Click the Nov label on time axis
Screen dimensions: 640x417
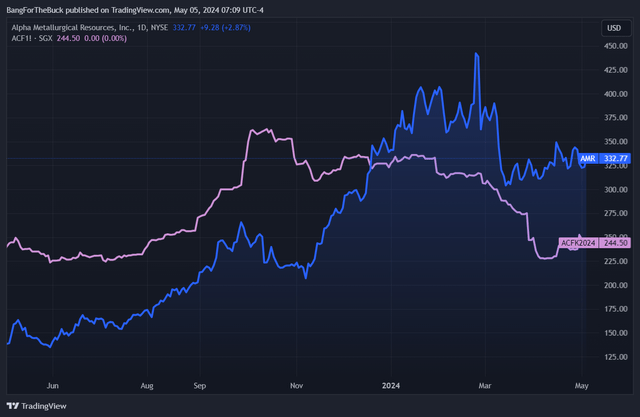click(296, 386)
